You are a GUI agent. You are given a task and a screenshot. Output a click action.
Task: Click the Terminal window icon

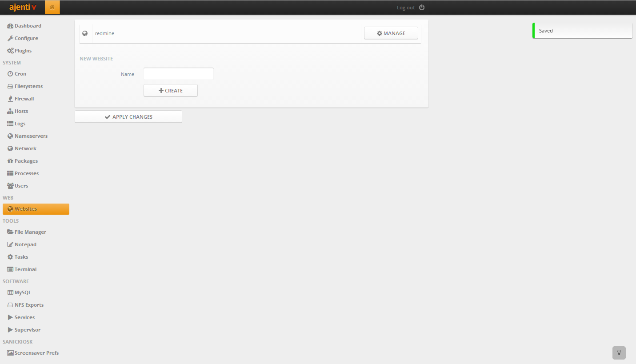coord(11,269)
